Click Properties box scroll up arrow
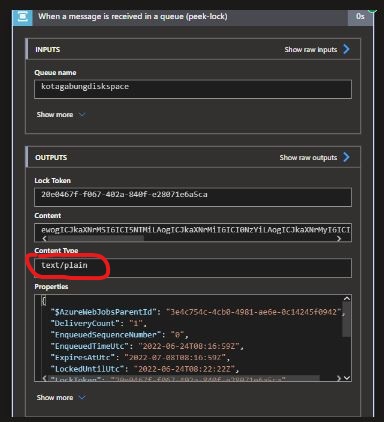This screenshot has width=384, height=422. tap(347, 299)
